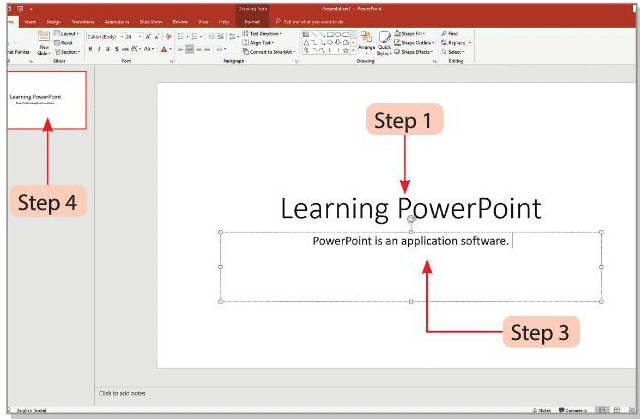Open the Select menu in Editing group

tap(453, 52)
